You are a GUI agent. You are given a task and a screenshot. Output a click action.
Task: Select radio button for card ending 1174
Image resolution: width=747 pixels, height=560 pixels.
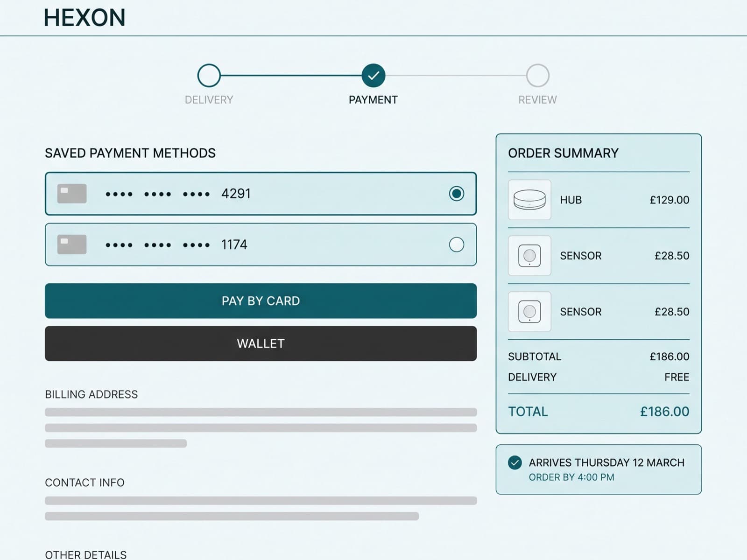tap(457, 245)
